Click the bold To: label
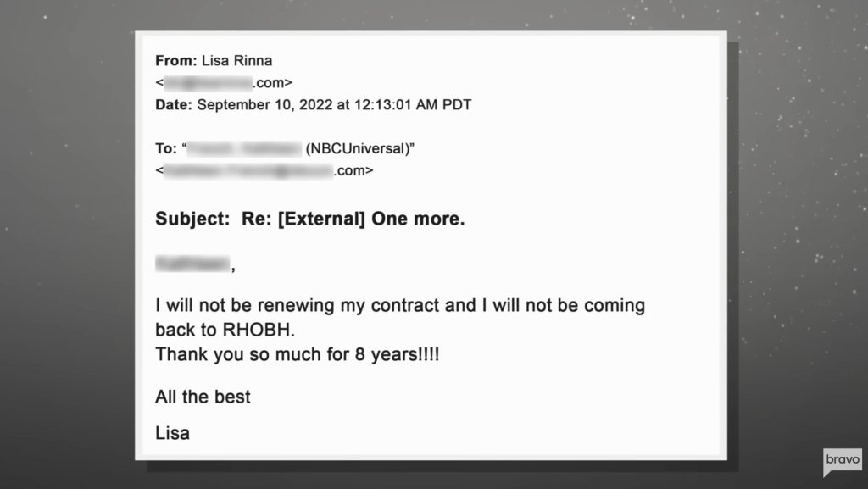 pos(165,149)
